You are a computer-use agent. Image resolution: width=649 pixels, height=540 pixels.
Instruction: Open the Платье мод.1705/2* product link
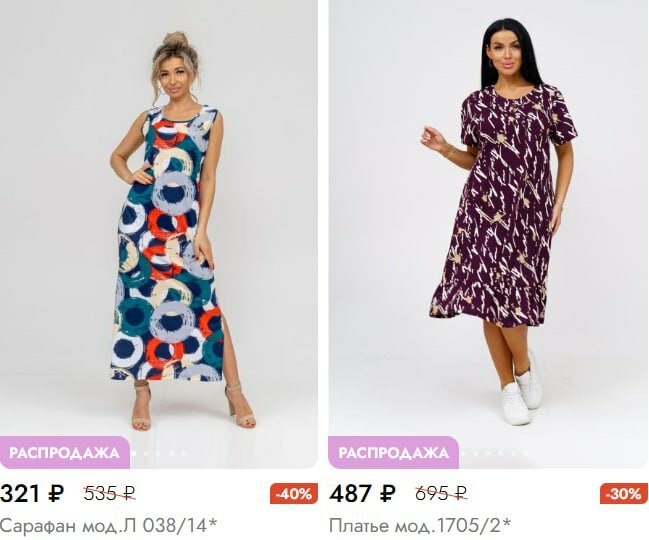420,526
